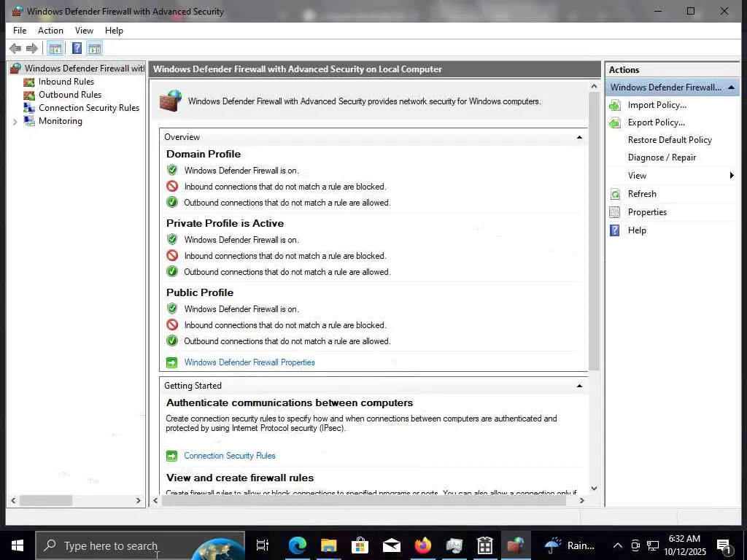
Task: Collapse the Getting Started section
Action: point(579,386)
